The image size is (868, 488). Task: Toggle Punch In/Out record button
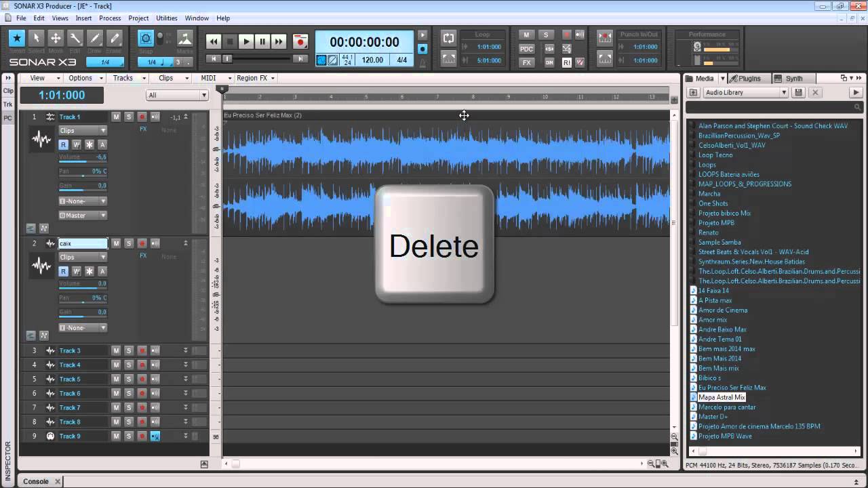[x=605, y=38]
